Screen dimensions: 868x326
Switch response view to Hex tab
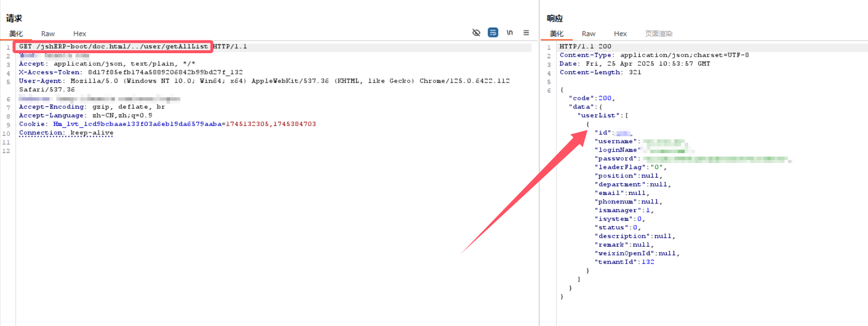620,33
